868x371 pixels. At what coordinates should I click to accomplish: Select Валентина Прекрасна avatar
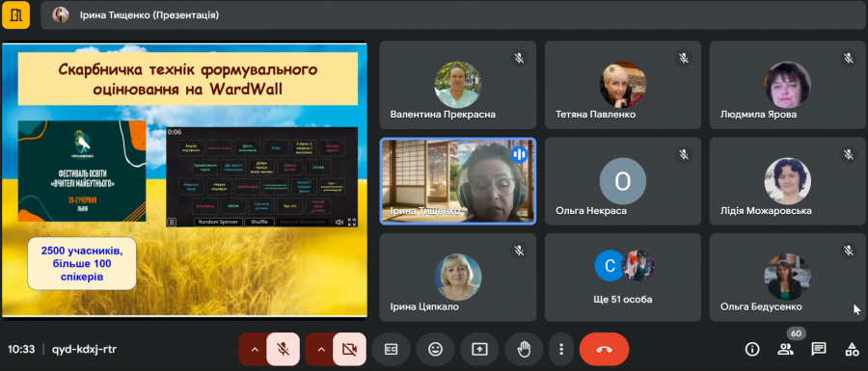(458, 85)
